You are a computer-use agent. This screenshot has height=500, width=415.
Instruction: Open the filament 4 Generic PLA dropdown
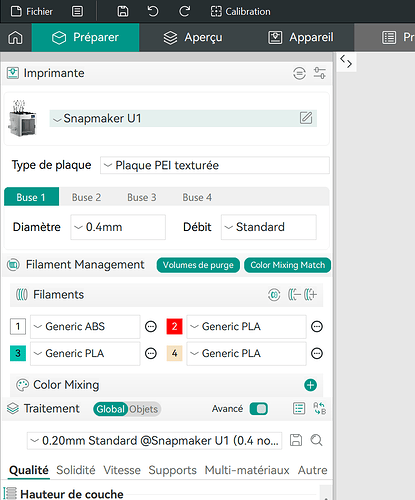pyautogui.click(x=246, y=354)
